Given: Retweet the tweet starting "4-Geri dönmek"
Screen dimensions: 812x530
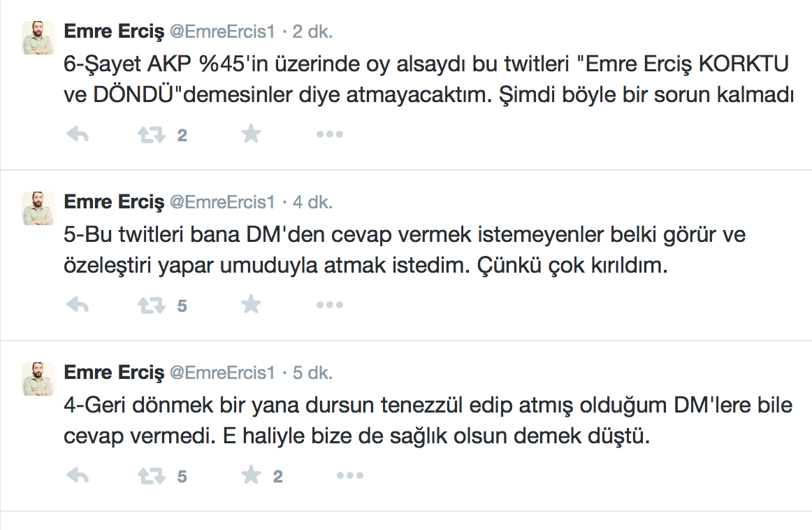Looking at the screenshot, I should point(151,476).
